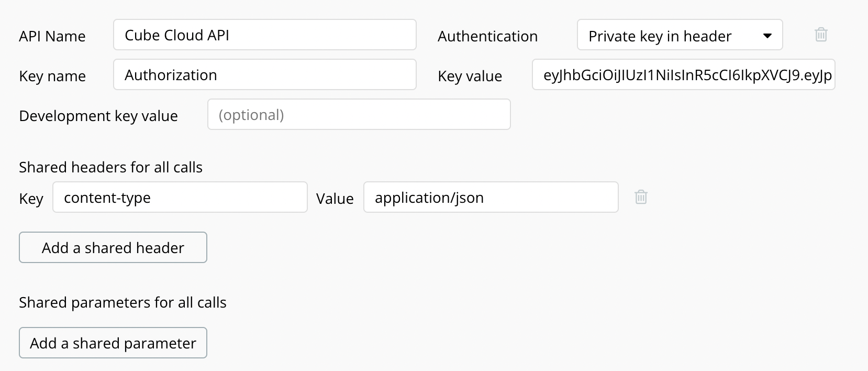Click the Shared headers for all calls heading

(110, 167)
